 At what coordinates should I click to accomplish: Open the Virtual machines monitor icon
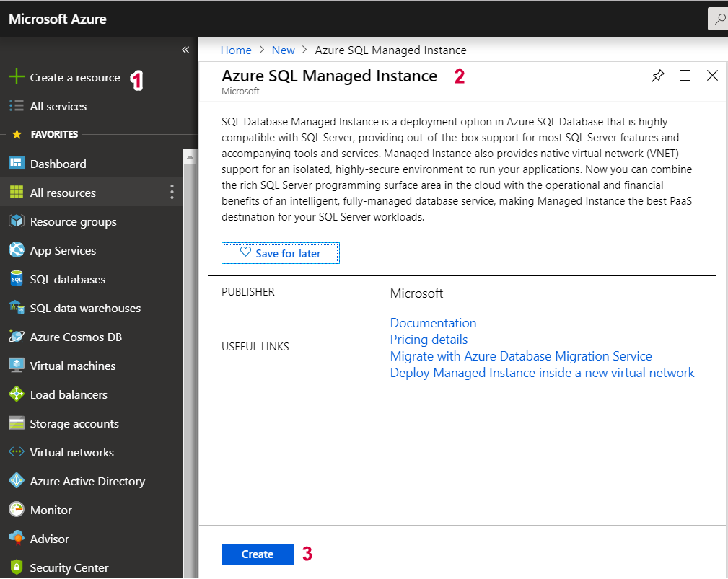tap(17, 366)
